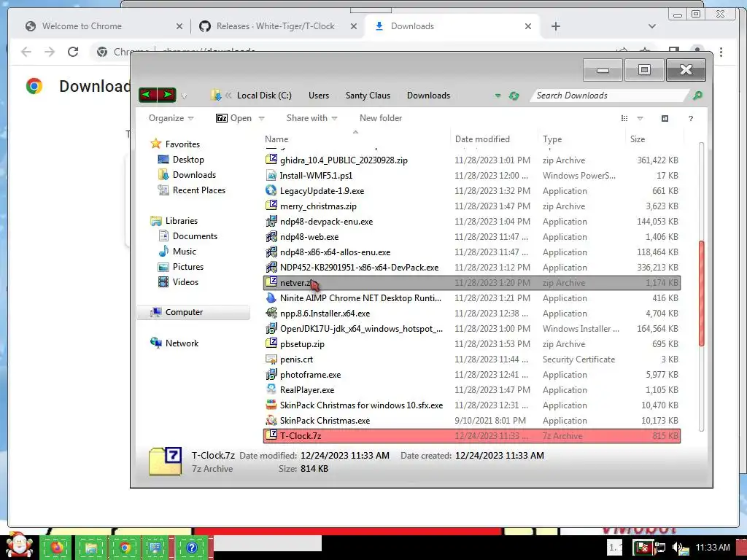Go forward with the green right arrow

(x=167, y=95)
